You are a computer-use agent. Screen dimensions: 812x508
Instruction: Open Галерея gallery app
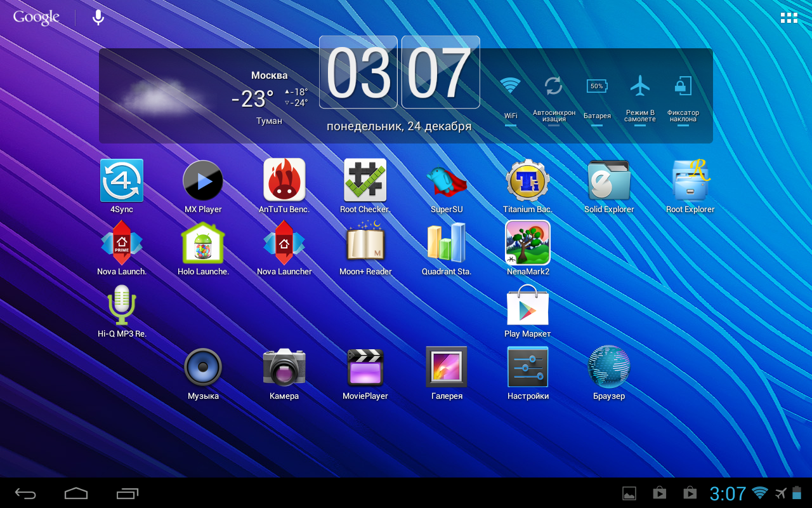click(x=447, y=366)
